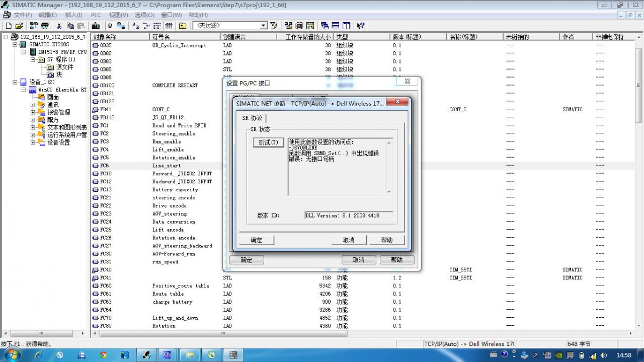Click the Configure Network toolbar icon
Image resolution: width=644 pixels, height=362 pixels.
click(288, 26)
